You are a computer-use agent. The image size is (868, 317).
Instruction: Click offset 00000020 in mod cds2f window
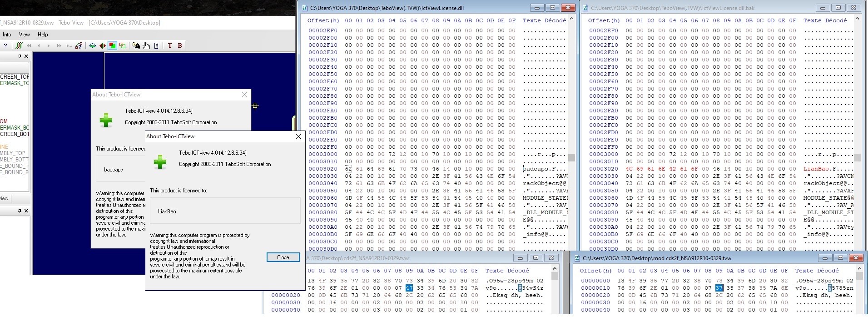click(x=595, y=295)
